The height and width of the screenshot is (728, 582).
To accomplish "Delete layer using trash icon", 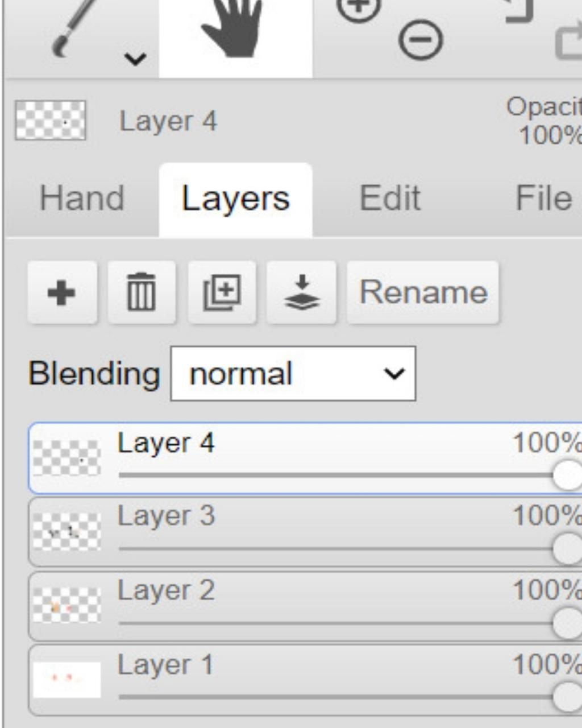I will [142, 293].
